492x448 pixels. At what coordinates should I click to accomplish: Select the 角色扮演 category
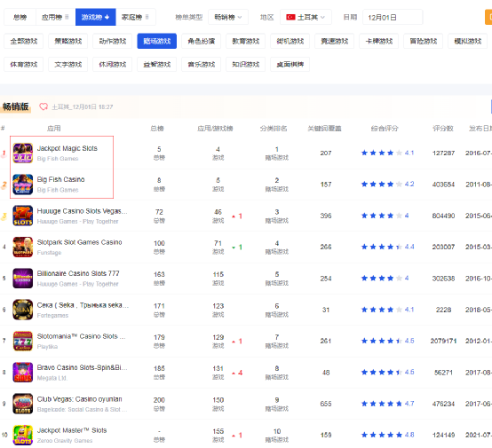coord(201,41)
